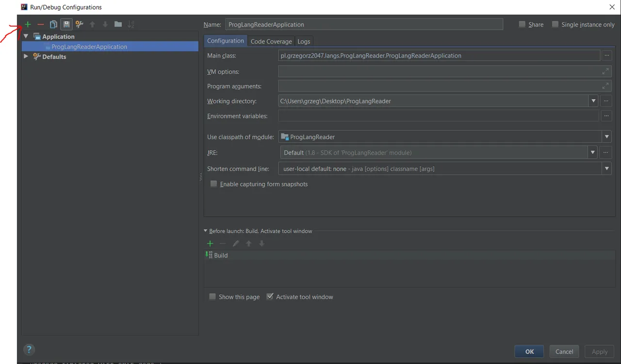
Task: Move configuration down in the left toolbar
Action: (105, 24)
